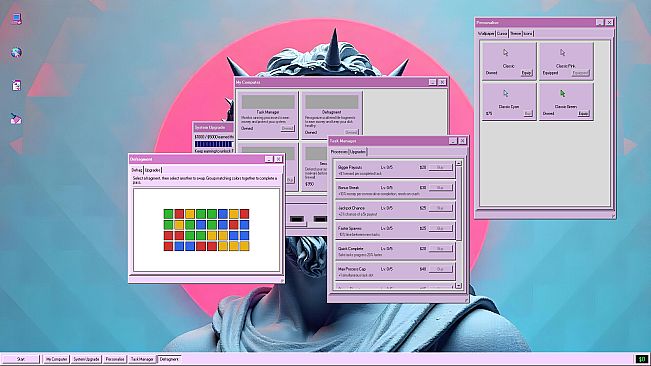Select the only red fragment in second grid row
The image size is (651, 366).
click(x=233, y=224)
